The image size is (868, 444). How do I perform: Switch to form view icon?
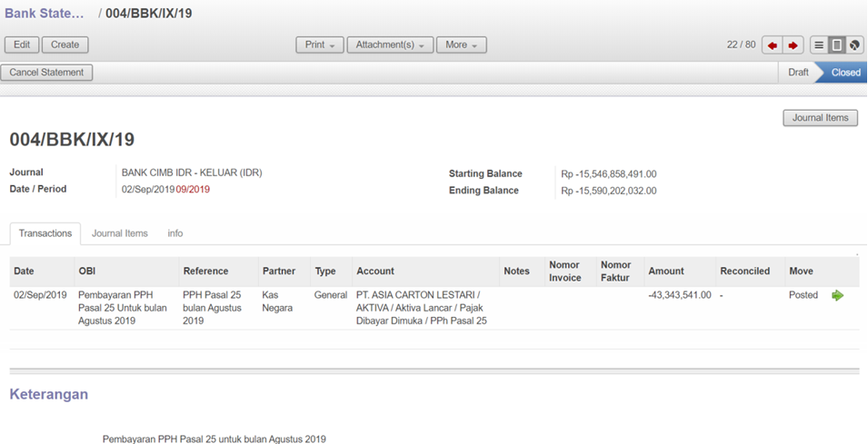coord(836,45)
